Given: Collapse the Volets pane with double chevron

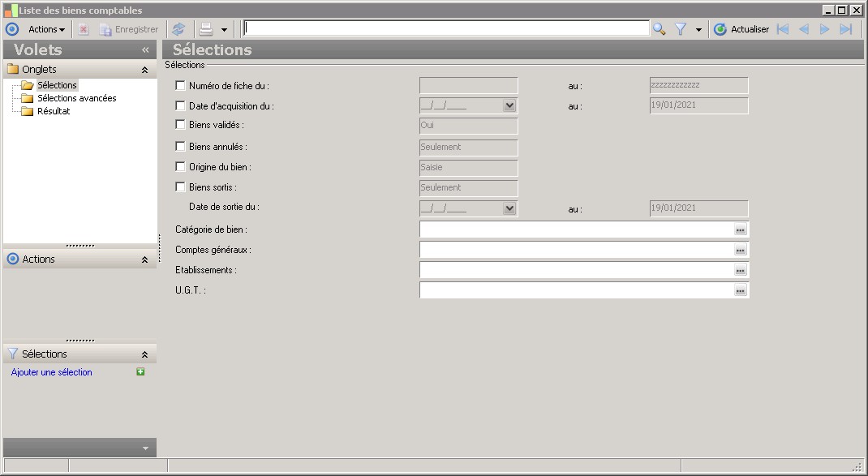Looking at the screenshot, I should [x=145, y=49].
